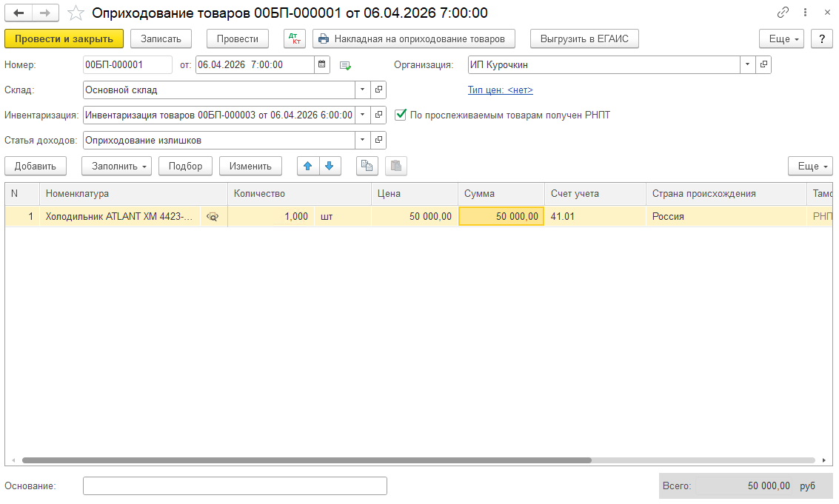Open the Тип цен link
Image resolution: width=839 pixels, height=504 pixels.
click(x=500, y=90)
